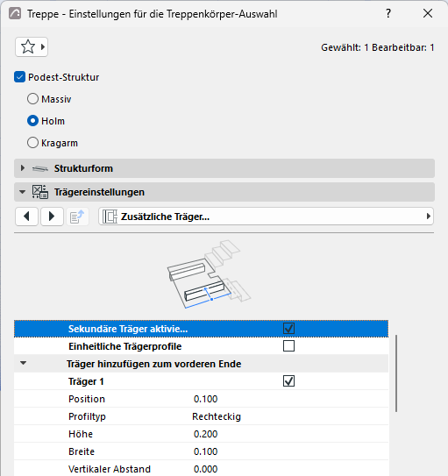Open the help question mark
The height and width of the screenshot is (476, 448).
(x=388, y=14)
